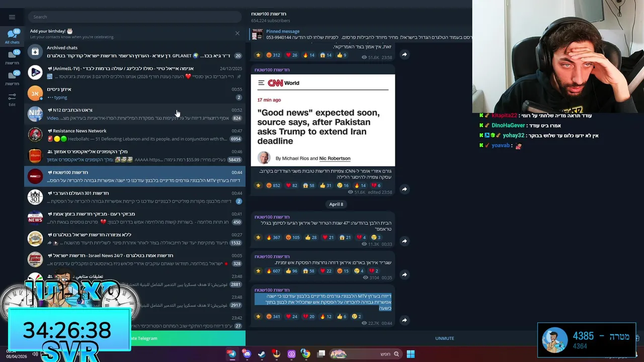This screenshot has height=362, width=644.
Task: Toggle the fire reaction with 367
Action: coord(273,237)
